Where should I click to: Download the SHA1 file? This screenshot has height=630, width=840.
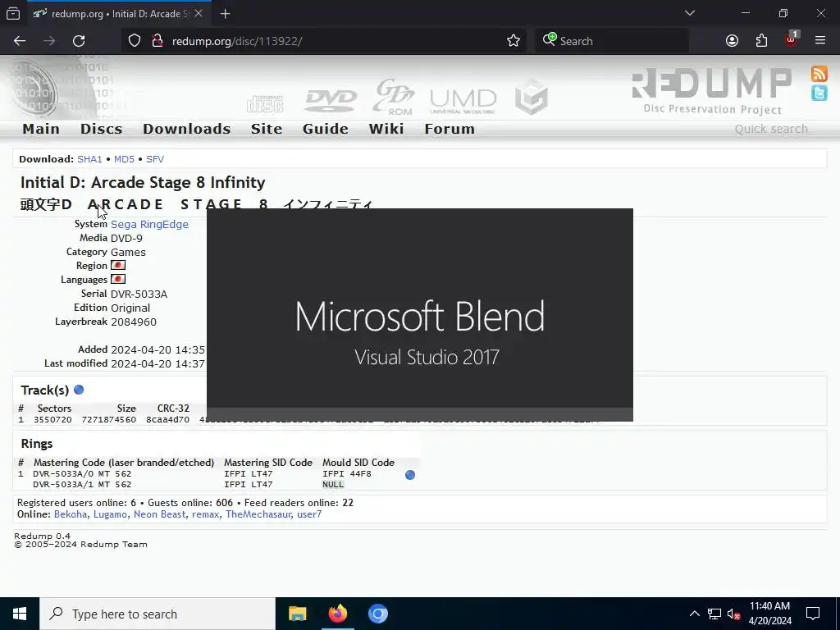[x=89, y=159]
